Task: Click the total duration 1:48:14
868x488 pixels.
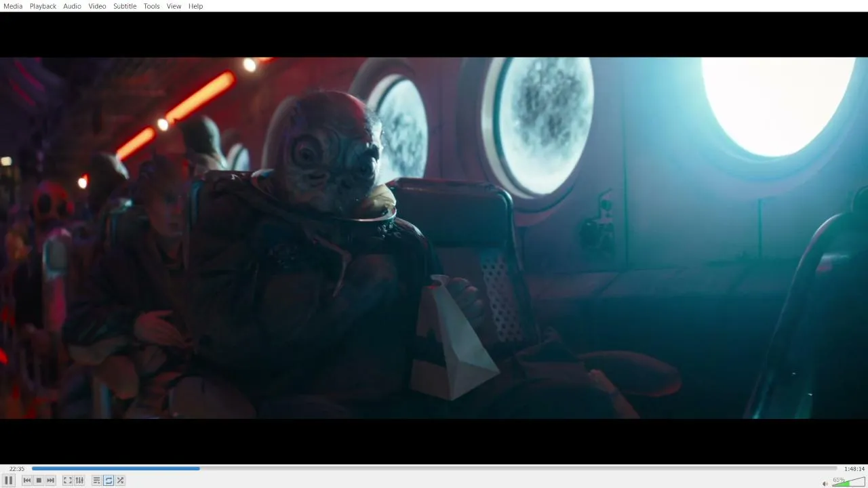Action: pyautogui.click(x=854, y=469)
